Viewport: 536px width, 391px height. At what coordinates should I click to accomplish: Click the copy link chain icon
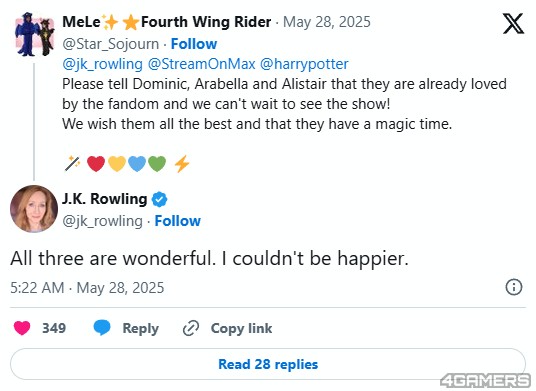click(191, 328)
